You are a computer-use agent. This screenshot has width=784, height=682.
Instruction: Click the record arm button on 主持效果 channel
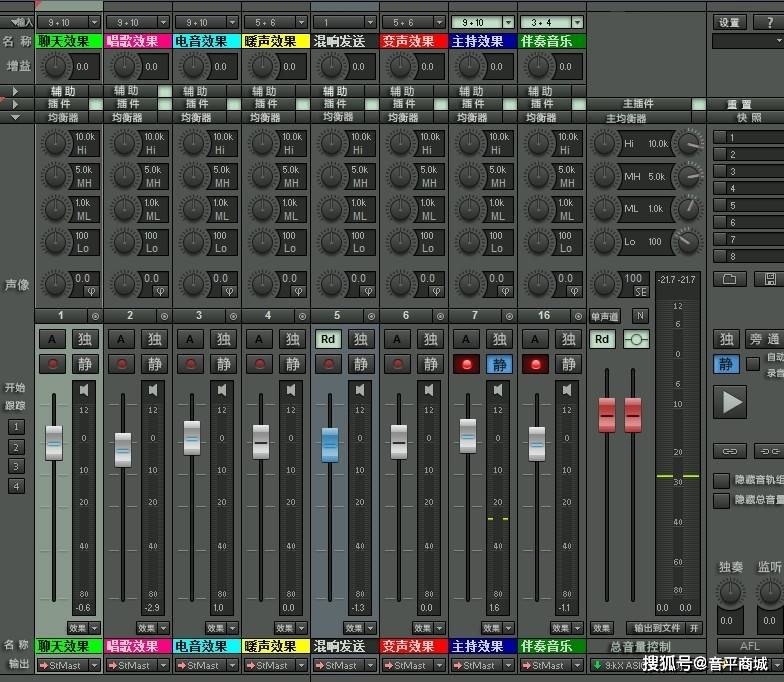point(466,364)
